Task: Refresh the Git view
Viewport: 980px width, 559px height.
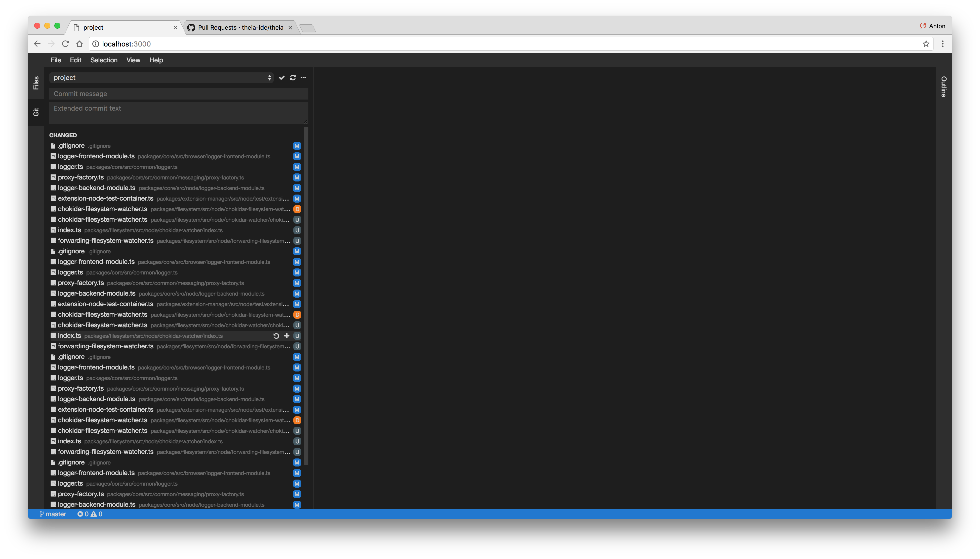Action: [x=293, y=78]
